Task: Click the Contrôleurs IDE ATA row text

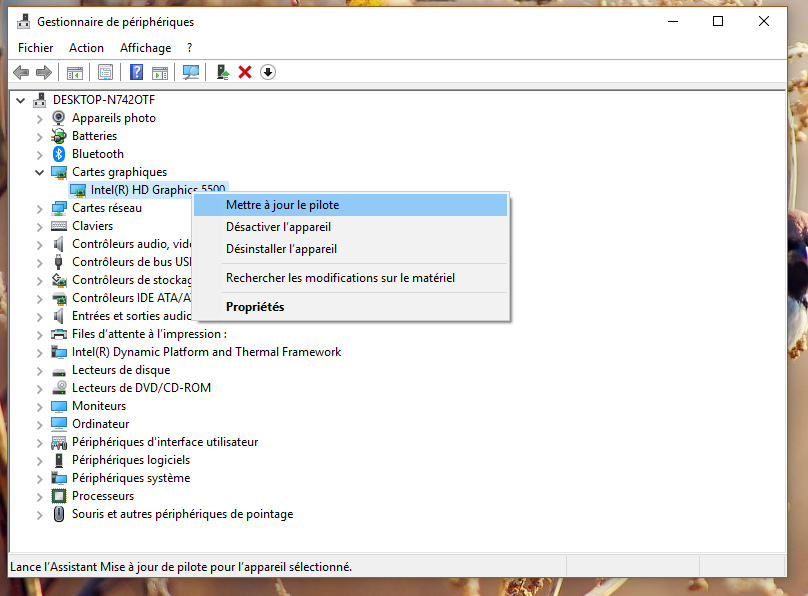Action: point(131,298)
